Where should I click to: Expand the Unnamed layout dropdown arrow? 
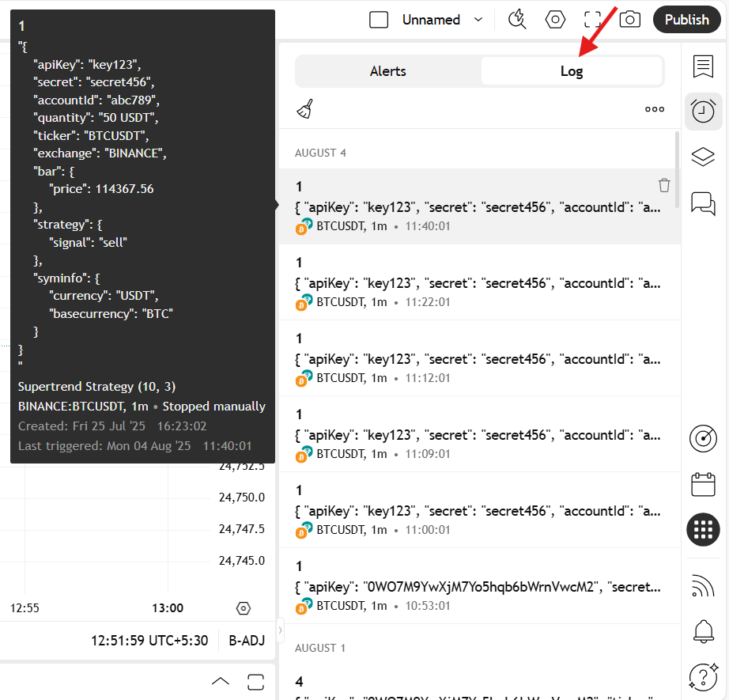point(478,20)
